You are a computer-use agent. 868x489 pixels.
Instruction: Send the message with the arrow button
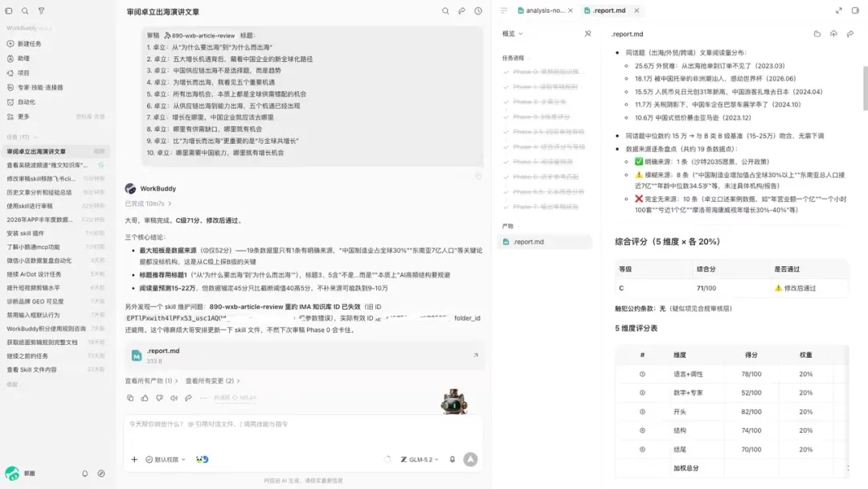[470, 459]
